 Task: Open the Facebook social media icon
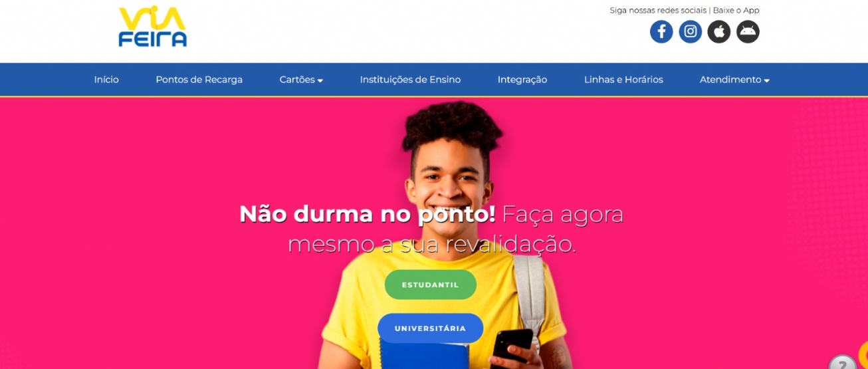[x=661, y=32]
